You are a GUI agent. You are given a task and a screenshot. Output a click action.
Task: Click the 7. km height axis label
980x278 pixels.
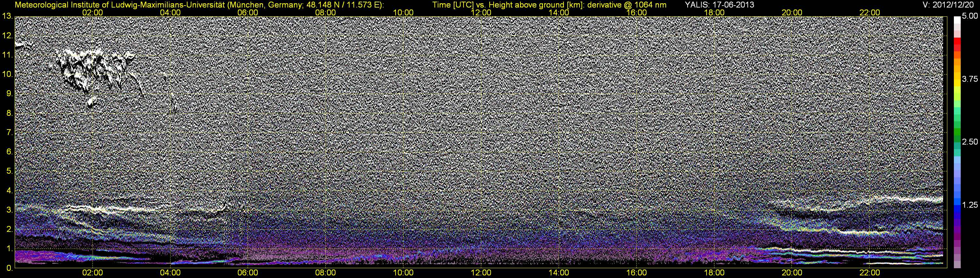click(9, 133)
